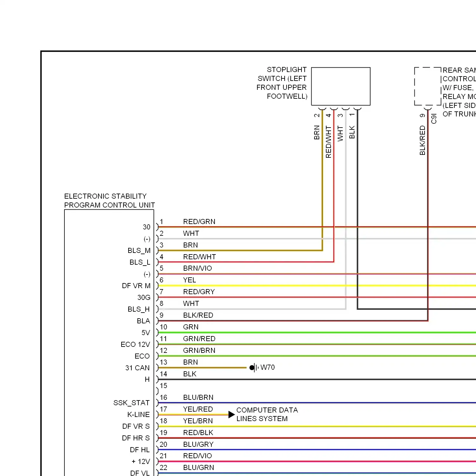476x476 pixels.
Task: Click the DF VR S pin name
Action: [136, 426]
